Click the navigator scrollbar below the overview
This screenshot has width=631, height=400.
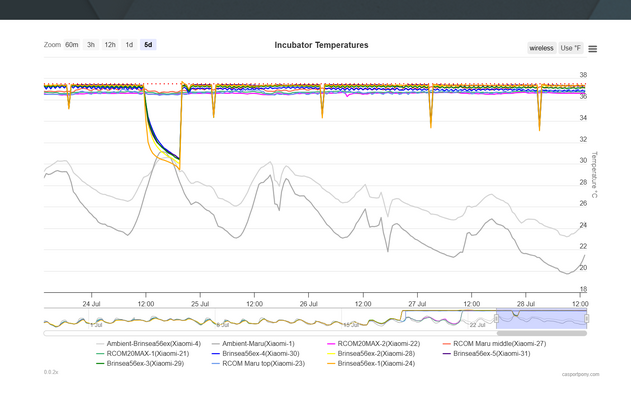point(300,333)
